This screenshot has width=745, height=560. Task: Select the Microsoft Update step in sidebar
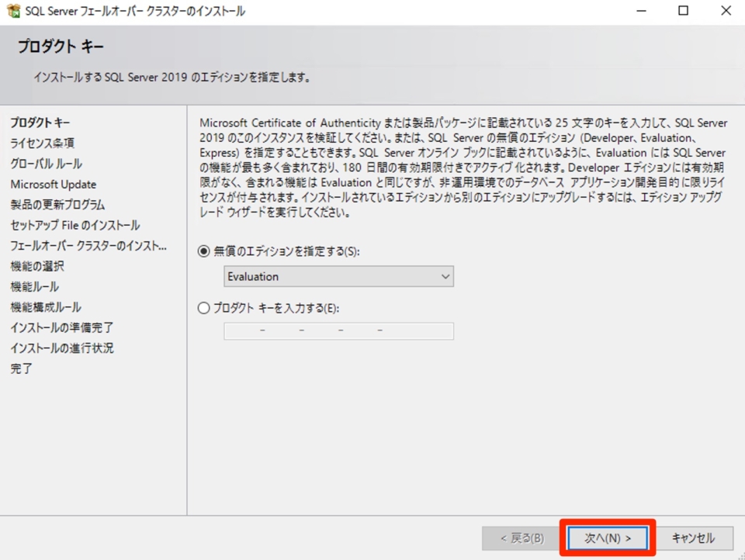point(54,185)
